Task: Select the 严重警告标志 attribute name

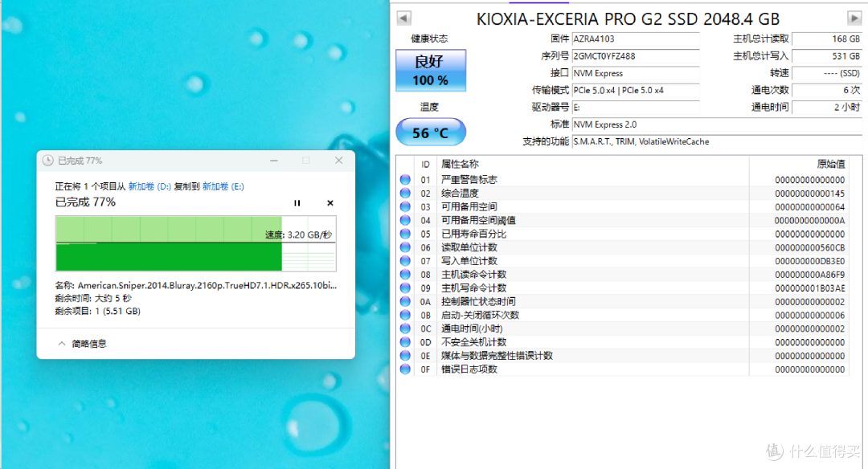Action: click(469, 180)
